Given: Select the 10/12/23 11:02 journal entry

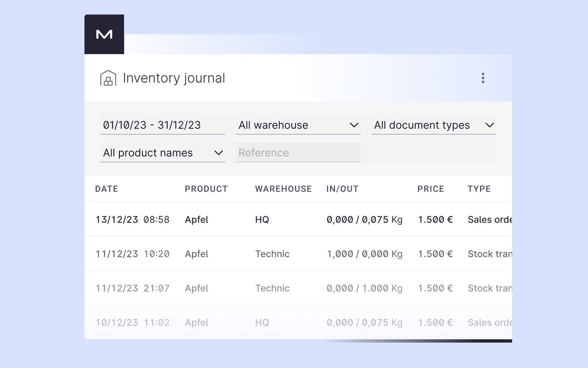Looking at the screenshot, I should 132,323.
